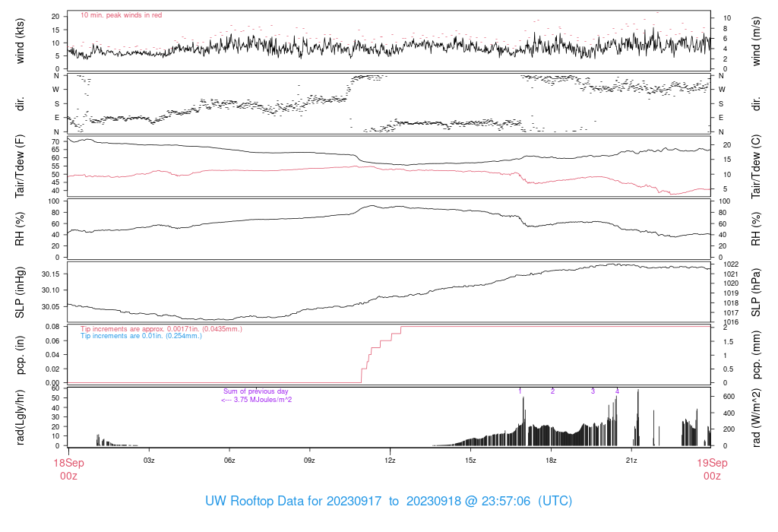Select the "18z" time tick label
The height and width of the screenshot is (532, 778).
click(x=551, y=461)
